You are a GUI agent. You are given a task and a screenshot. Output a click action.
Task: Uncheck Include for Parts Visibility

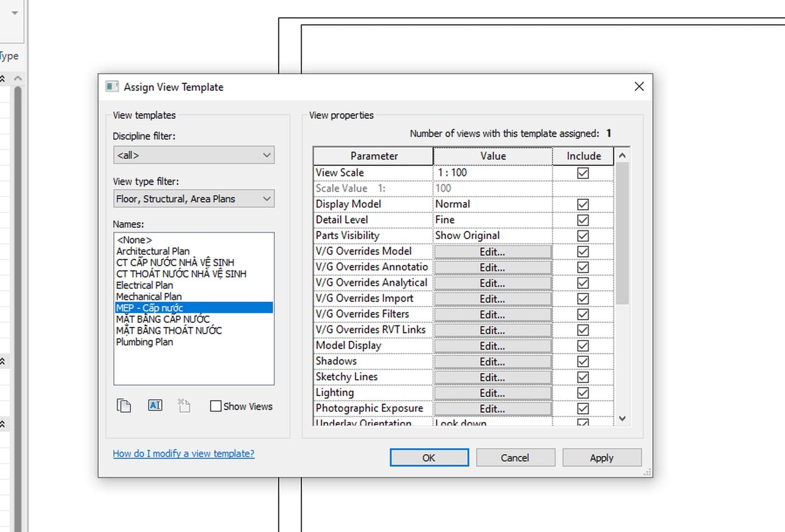(583, 236)
